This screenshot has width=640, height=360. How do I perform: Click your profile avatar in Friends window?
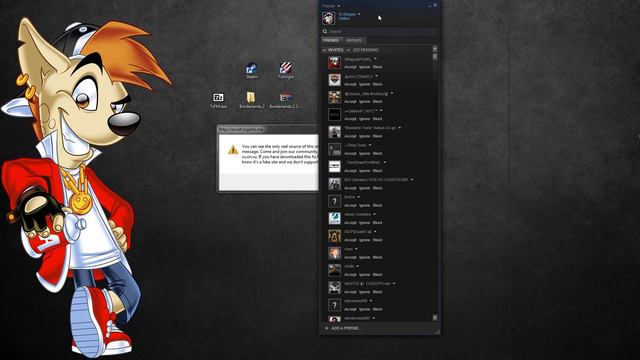[x=328, y=18]
